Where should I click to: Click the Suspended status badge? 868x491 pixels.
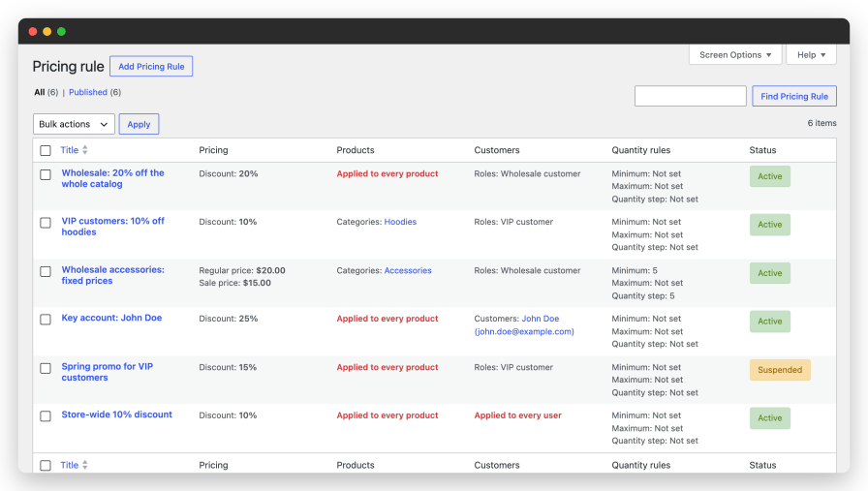coord(780,370)
